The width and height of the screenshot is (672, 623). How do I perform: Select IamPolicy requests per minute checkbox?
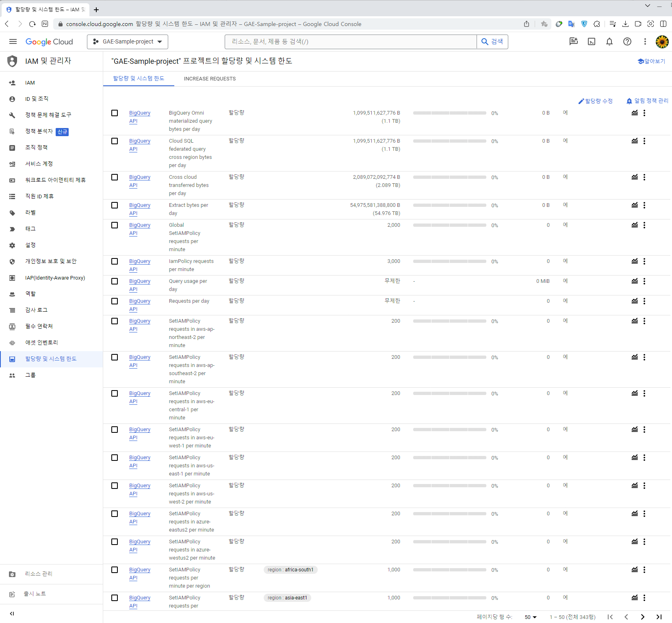(x=115, y=261)
